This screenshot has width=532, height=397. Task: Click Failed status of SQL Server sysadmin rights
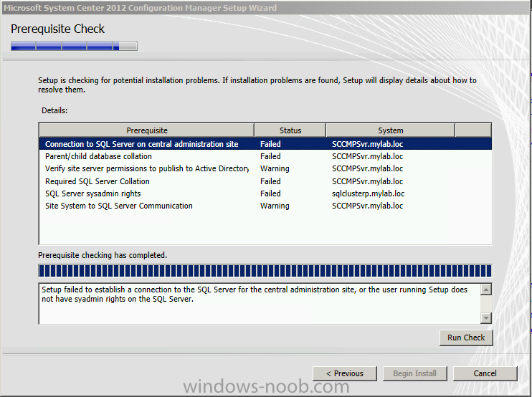click(270, 193)
